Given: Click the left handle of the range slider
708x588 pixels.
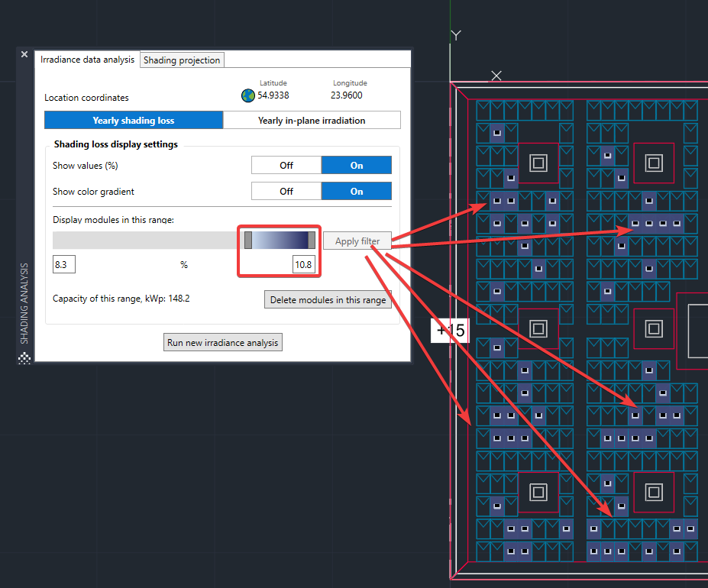Looking at the screenshot, I should 248,241.
